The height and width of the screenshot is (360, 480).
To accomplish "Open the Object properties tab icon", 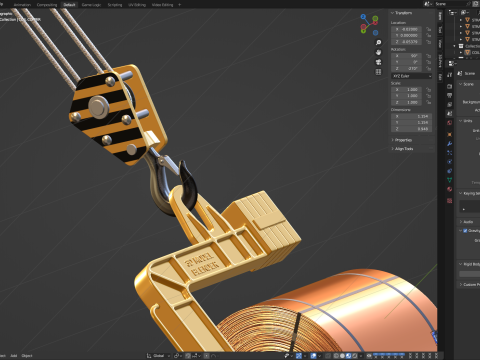I will pos(449,134).
